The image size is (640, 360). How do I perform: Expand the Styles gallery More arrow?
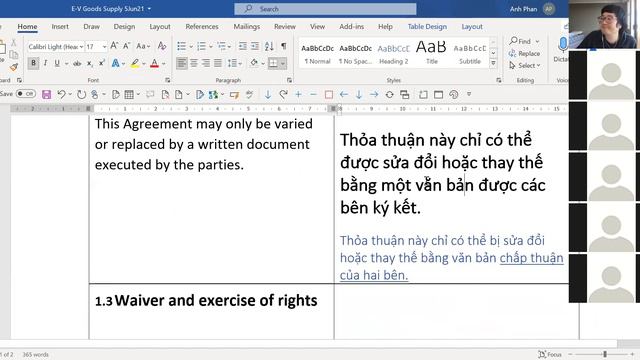click(x=493, y=63)
